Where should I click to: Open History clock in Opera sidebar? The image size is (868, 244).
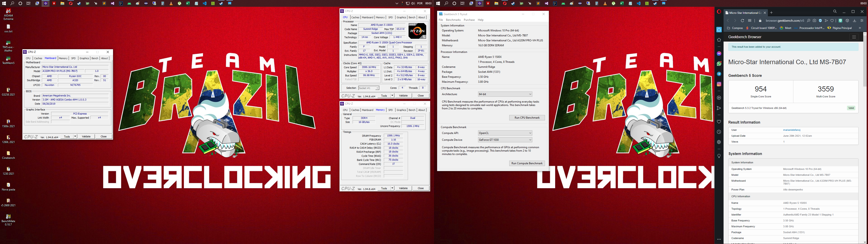point(719,132)
